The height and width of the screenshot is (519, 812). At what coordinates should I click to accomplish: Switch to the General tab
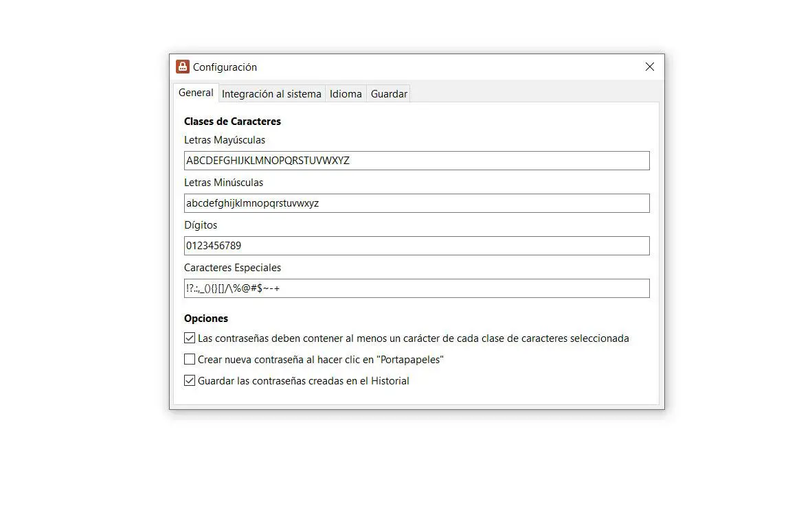coord(196,93)
